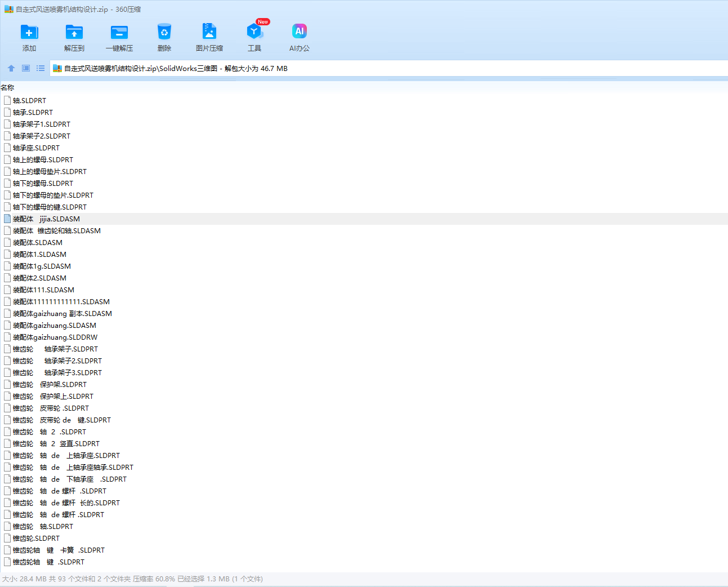Select file 轴下的螺母的垫片.SLDPRT
Screen dimensions: 728x587
coord(53,195)
